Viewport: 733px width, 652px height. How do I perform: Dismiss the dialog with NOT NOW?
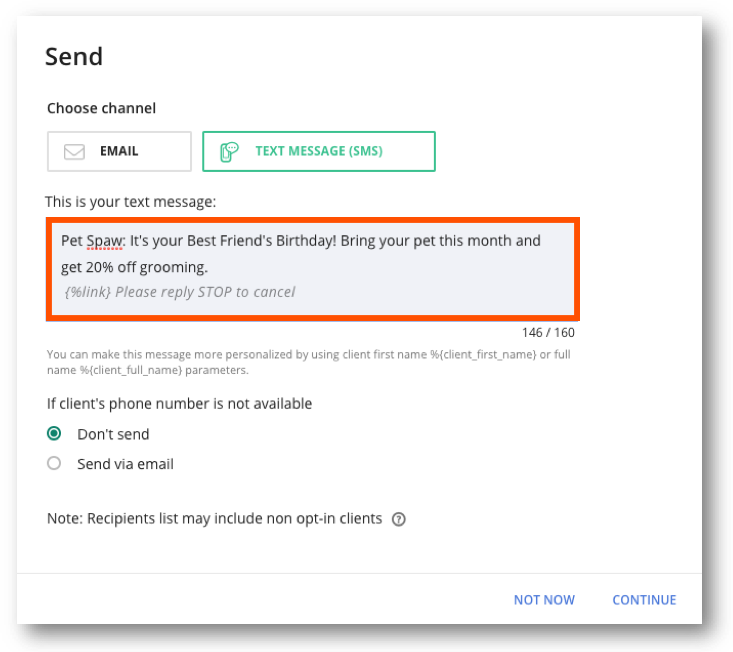[544, 600]
